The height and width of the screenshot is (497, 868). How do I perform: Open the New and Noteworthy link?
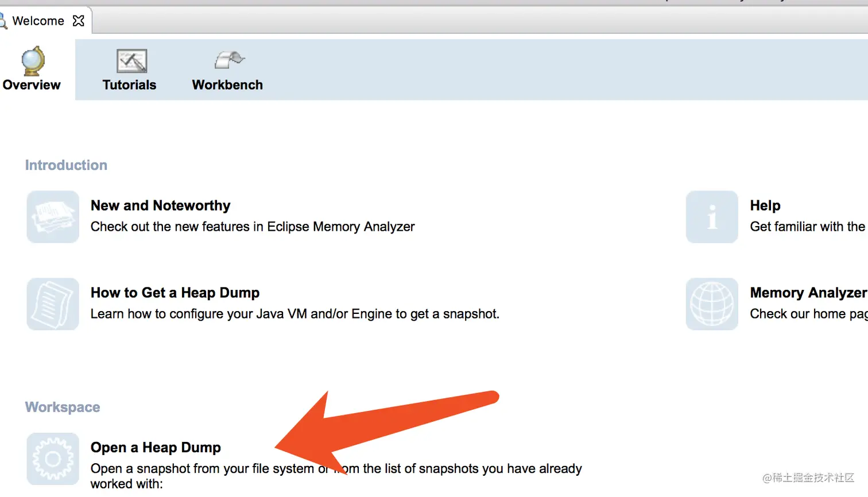click(x=161, y=205)
